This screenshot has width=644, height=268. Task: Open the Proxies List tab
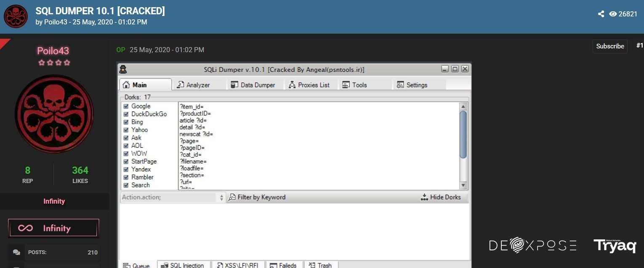[309, 85]
